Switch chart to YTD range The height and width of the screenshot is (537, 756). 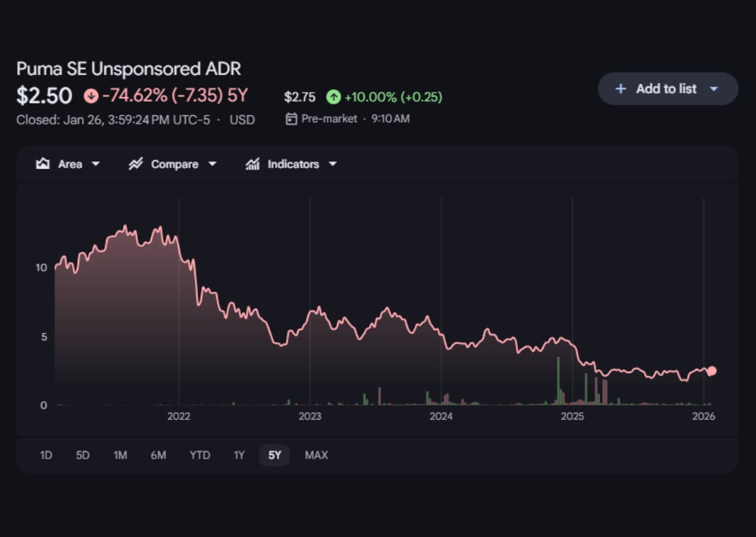[200, 455]
